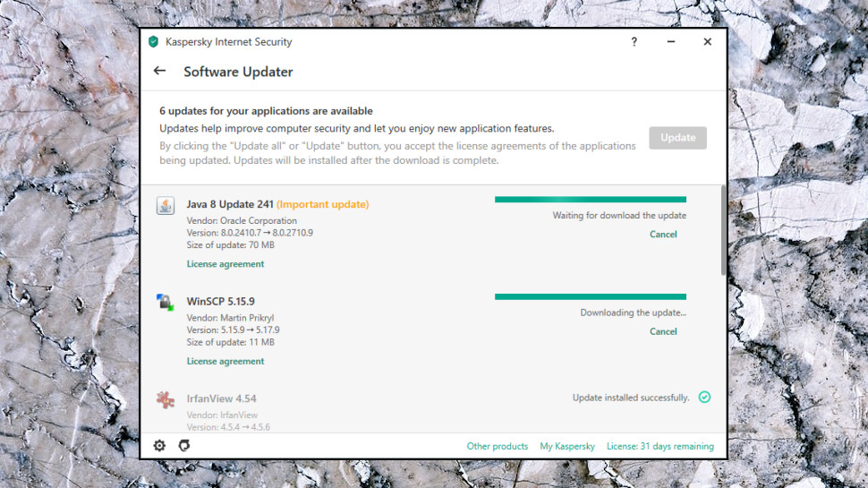Cancel the WinSCP update download
The height and width of the screenshot is (488, 868).
[663, 331]
